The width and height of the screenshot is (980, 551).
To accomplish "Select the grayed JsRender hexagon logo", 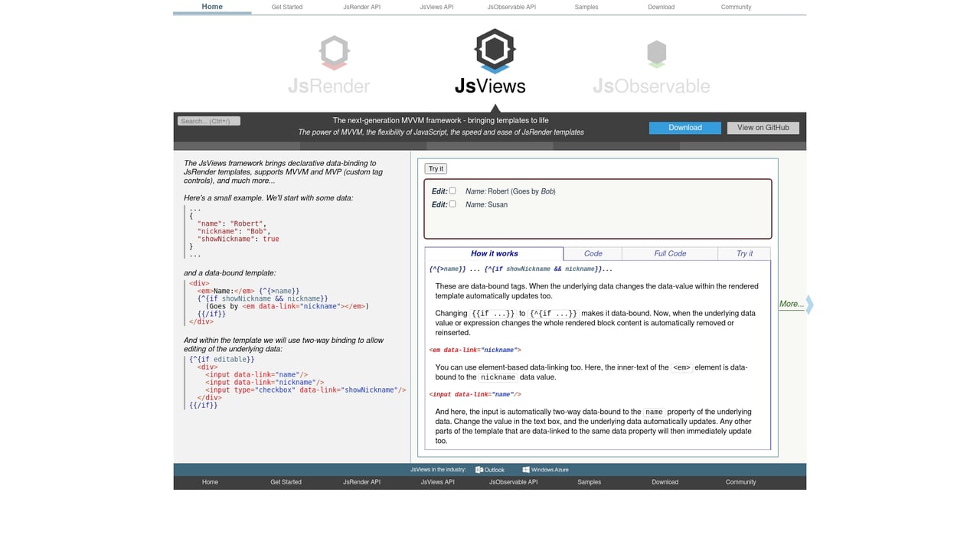I will pyautogui.click(x=333, y=52).
